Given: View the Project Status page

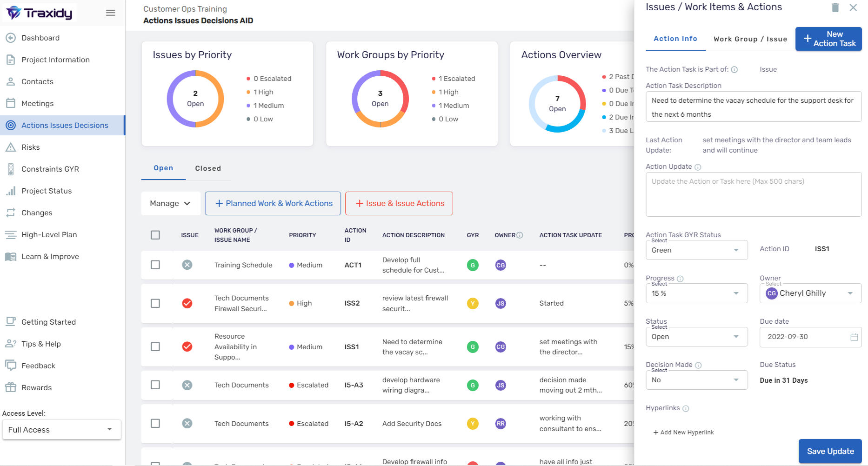Looking at the screenshot, I should point(47,191).
